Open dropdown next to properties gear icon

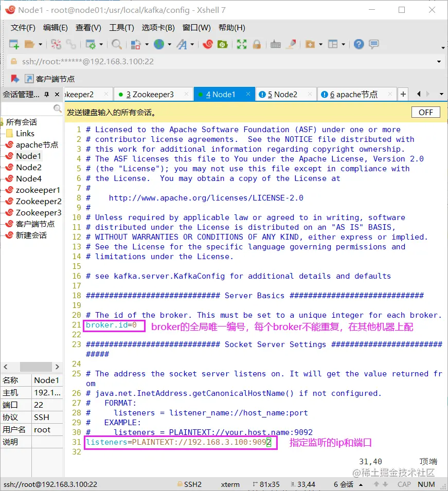pos(101,44)
